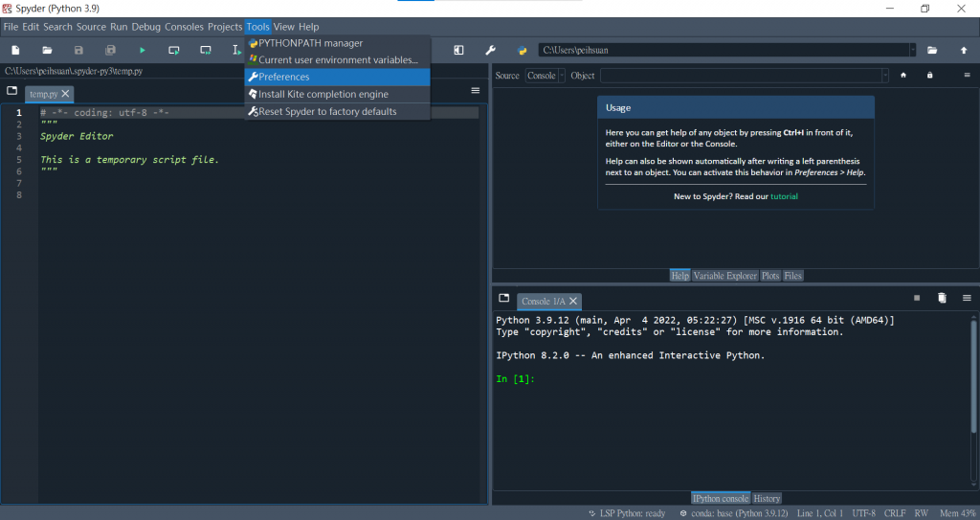Browse console tabs icon beside Console 1/A
Screen dimensions: 980x520
(x=503, y=298)
